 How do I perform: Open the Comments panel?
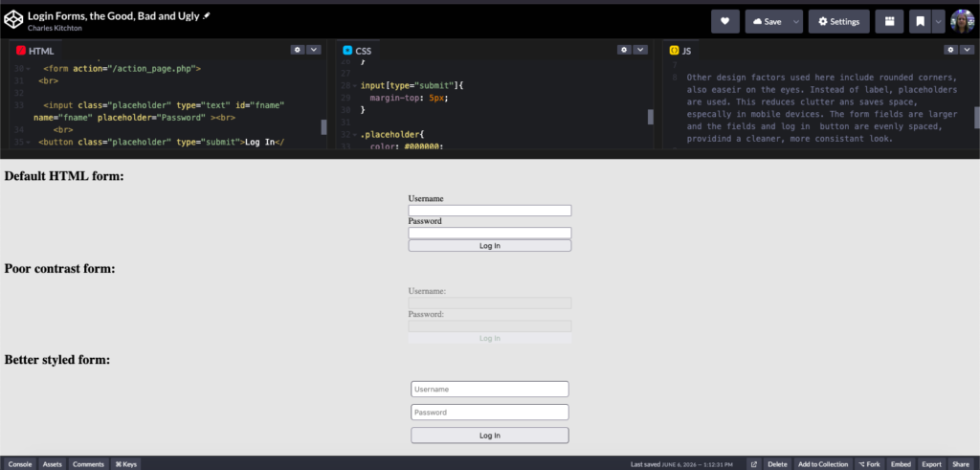point(88,464)
